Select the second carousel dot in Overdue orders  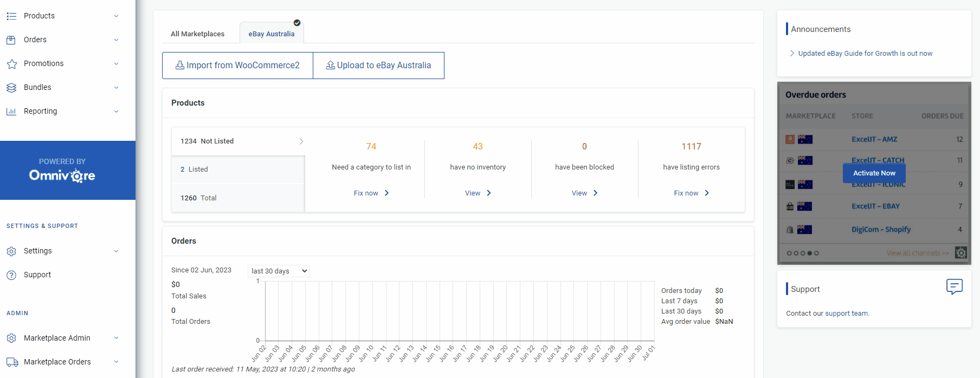pyautogui.click(x=796, y=253)
